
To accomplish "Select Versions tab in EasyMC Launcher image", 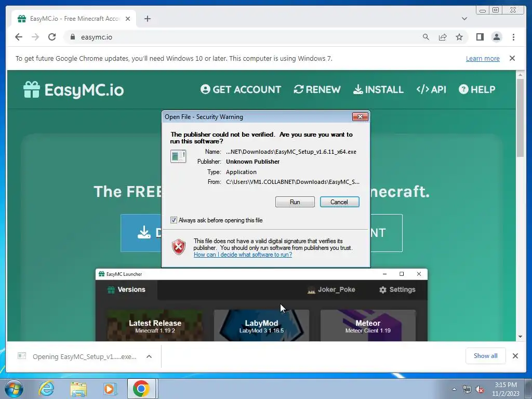I will pos(127,290).
